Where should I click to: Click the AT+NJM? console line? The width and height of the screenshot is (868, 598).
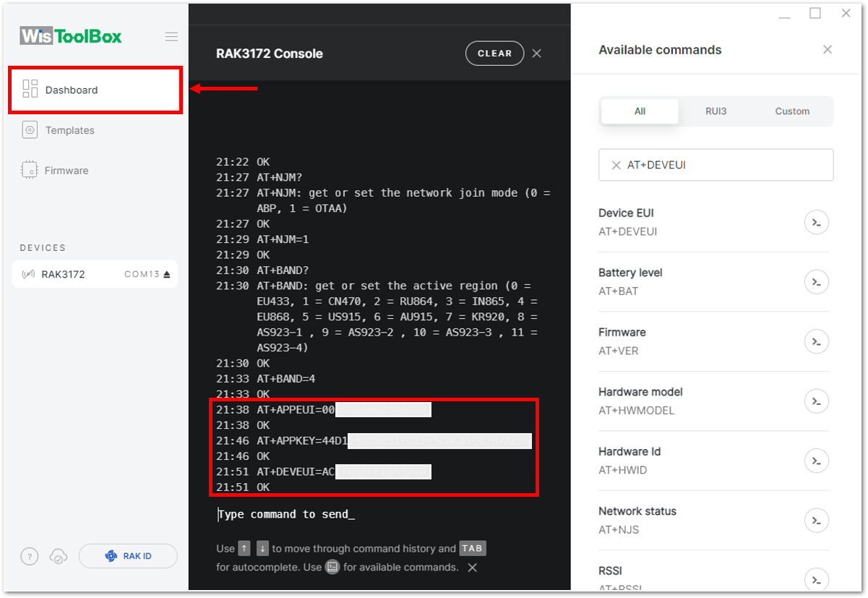[259, 177]
